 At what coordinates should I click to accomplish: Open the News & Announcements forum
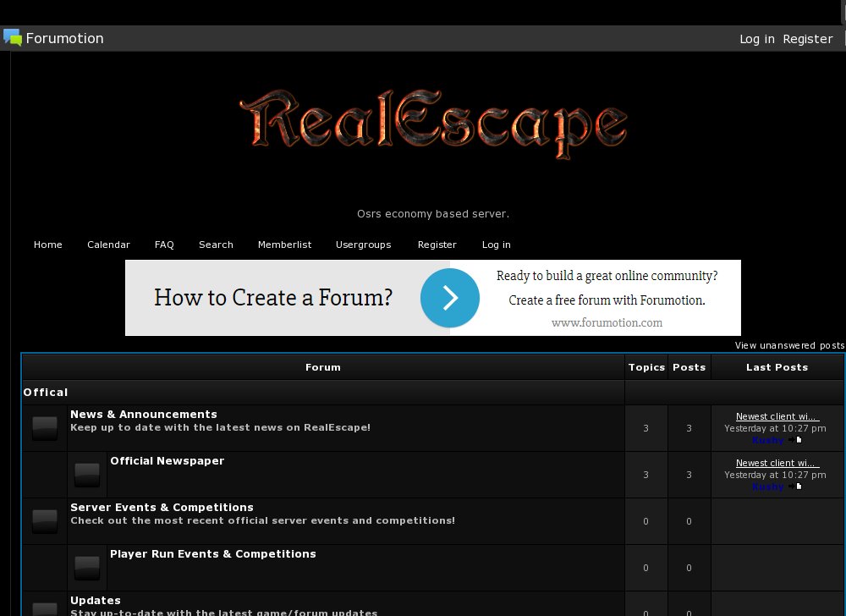coord(144,415)
